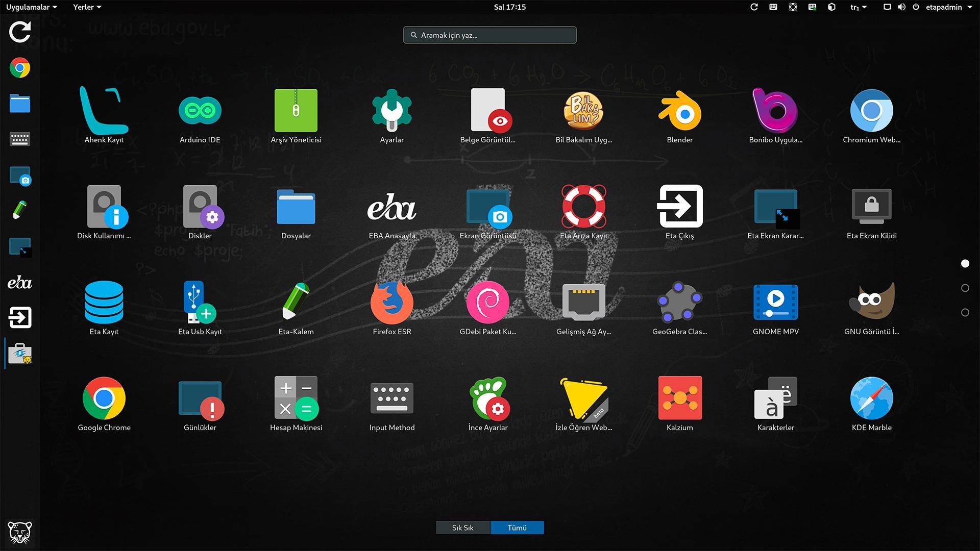Open Eta Arıza Kayıt lifebuoy icon

583,207
